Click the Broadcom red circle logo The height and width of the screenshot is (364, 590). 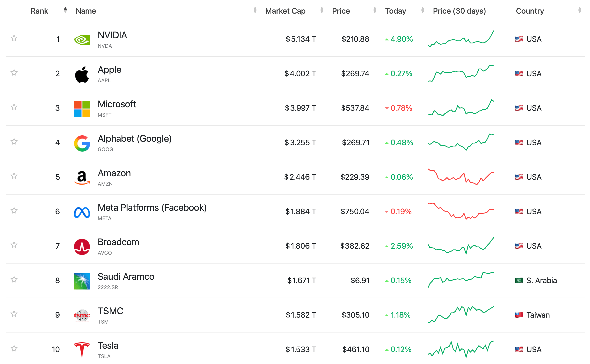(x=82, y=247)
